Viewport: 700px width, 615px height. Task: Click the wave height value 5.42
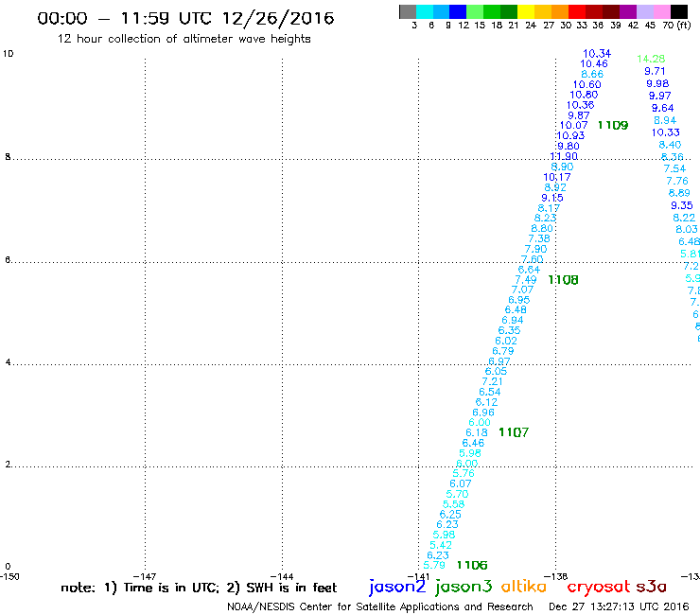point(441,545)
